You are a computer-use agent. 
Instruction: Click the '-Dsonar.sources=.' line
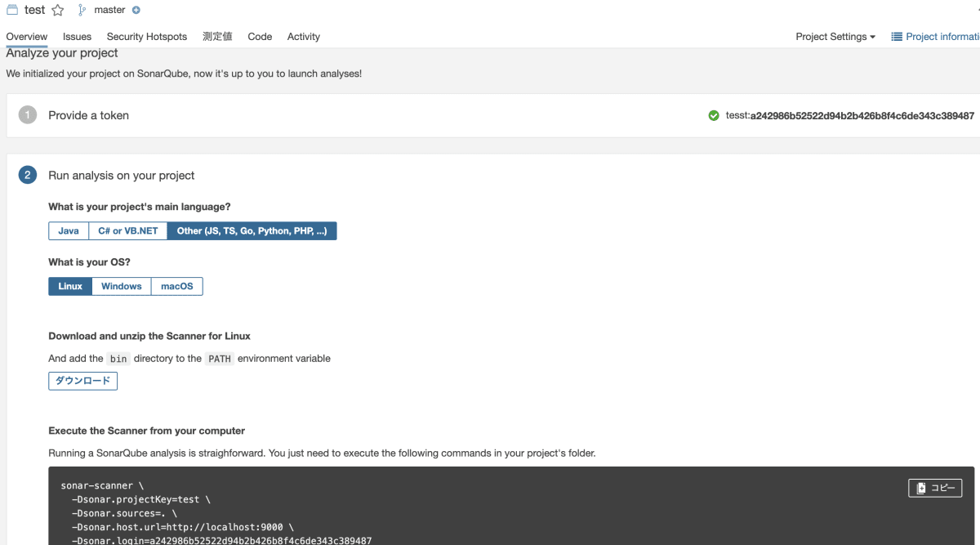[124, 513]
